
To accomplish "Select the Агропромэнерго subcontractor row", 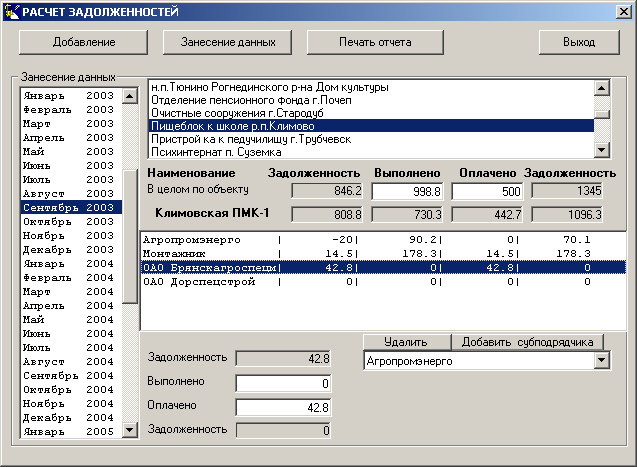I will pyautogui.click(x=383, y=240).
